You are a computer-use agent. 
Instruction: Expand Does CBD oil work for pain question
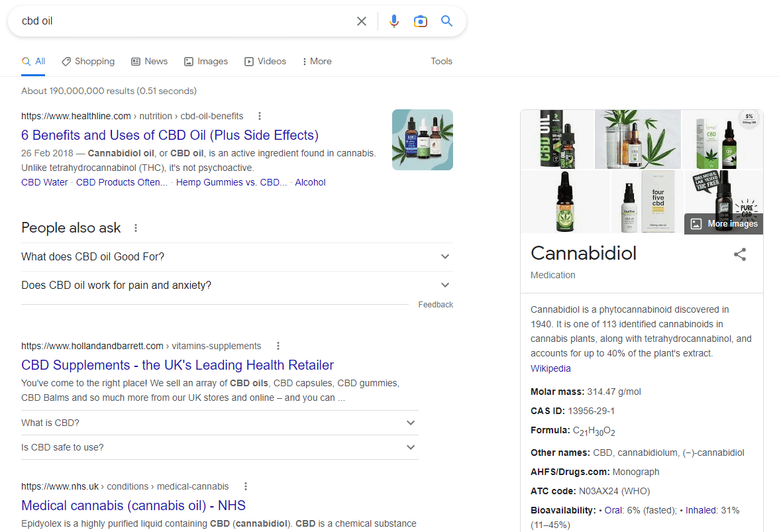tap(237, 285)
